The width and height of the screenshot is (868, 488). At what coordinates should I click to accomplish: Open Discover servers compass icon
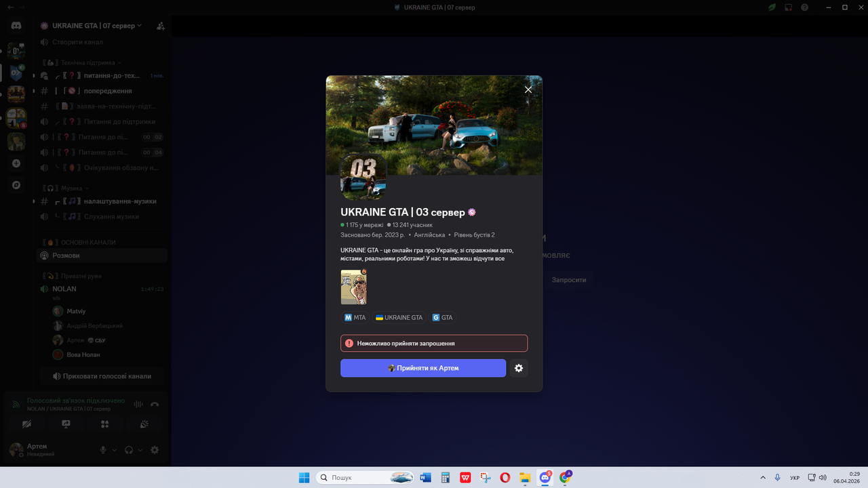[16, 185]
